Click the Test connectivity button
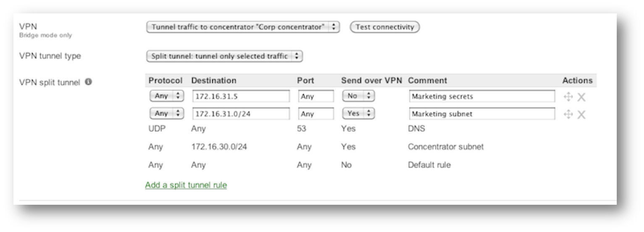The image size is (644, 232). pyautogui.click(x=385, y=27)
